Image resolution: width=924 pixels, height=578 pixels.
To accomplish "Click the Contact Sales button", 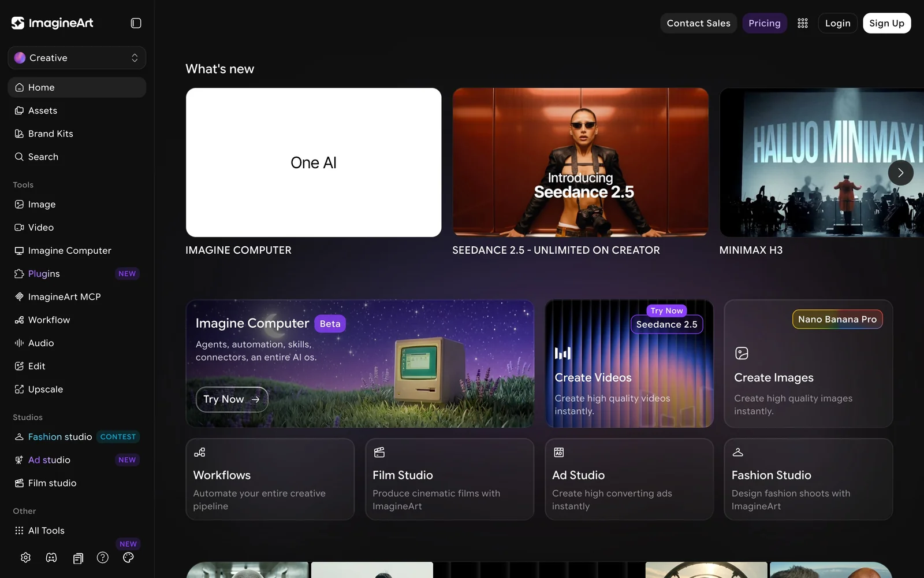I will coord(699,23).
